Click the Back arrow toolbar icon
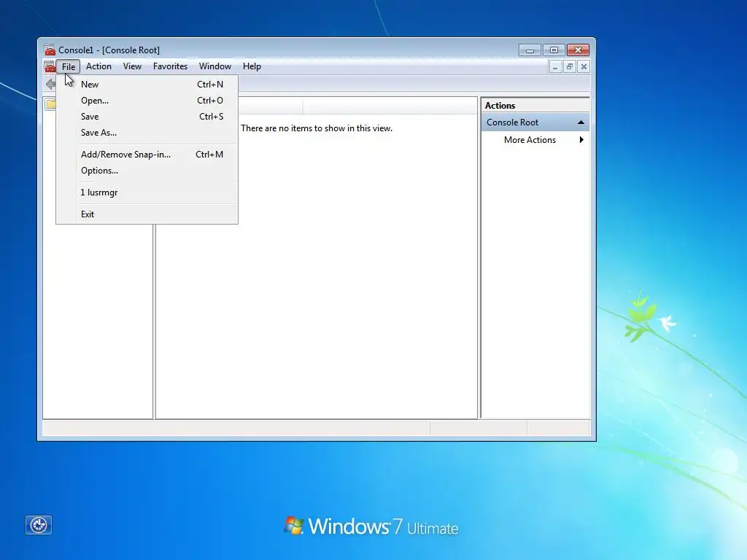The height and width of the screenshot is (560, 747). pyautogui.click(x=50, y=85)
